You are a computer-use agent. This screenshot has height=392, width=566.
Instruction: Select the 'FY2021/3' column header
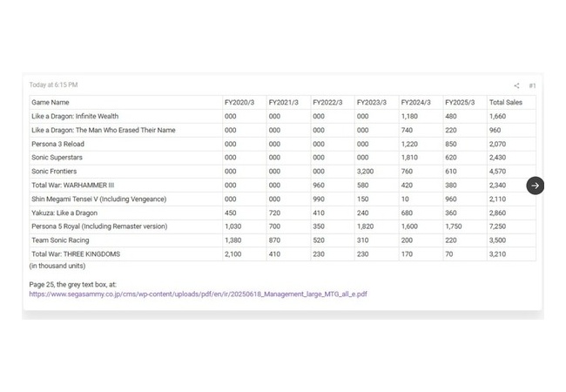coord(283,102)
